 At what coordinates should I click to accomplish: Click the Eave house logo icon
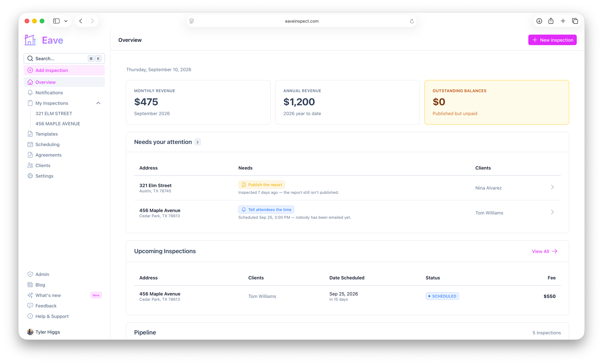[30, 40]
